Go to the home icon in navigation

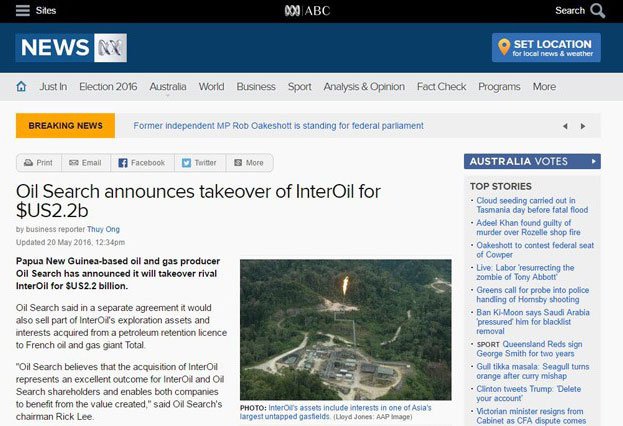(21, 86)
